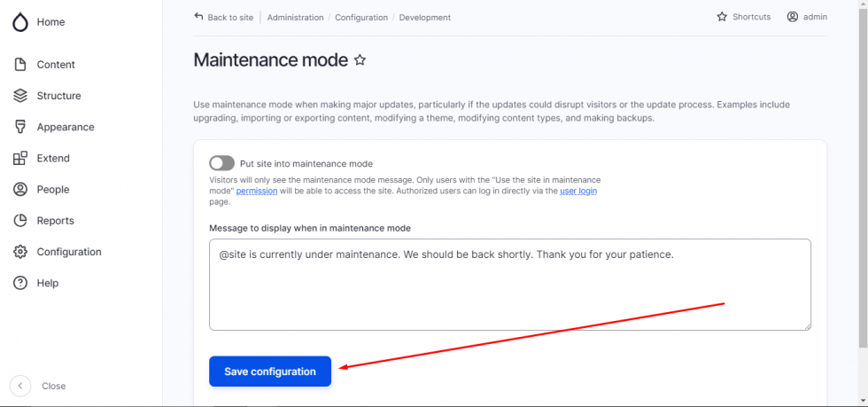Click the Reports pie chart icon
This screenshot has width=868, height=407.
coord(20,221)
